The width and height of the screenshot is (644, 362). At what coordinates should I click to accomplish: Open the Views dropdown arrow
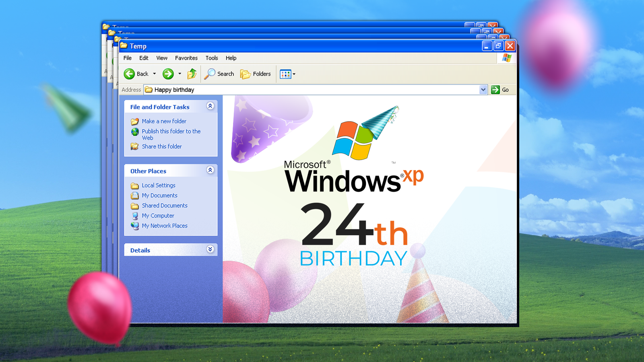click(293, 74)
